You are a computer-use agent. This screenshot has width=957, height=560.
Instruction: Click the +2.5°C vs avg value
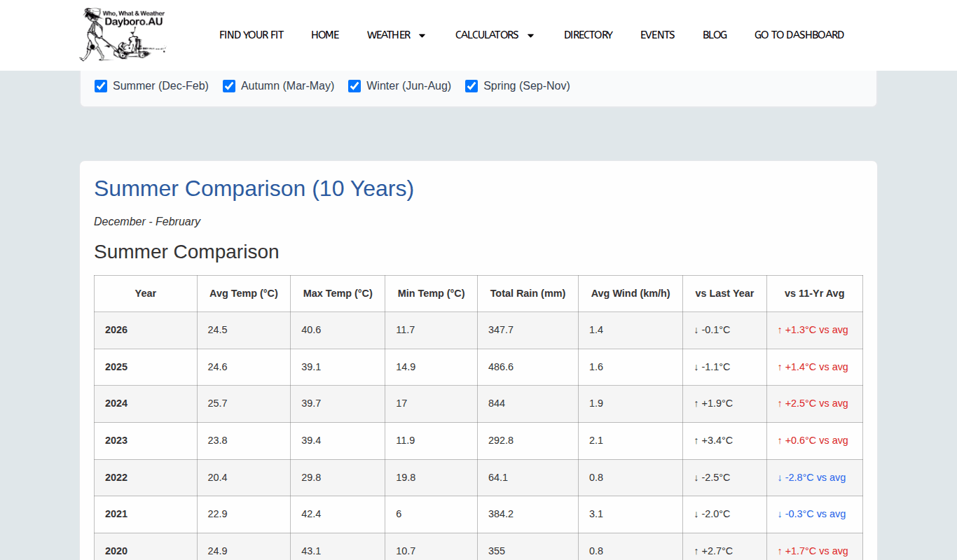point(813,404)
